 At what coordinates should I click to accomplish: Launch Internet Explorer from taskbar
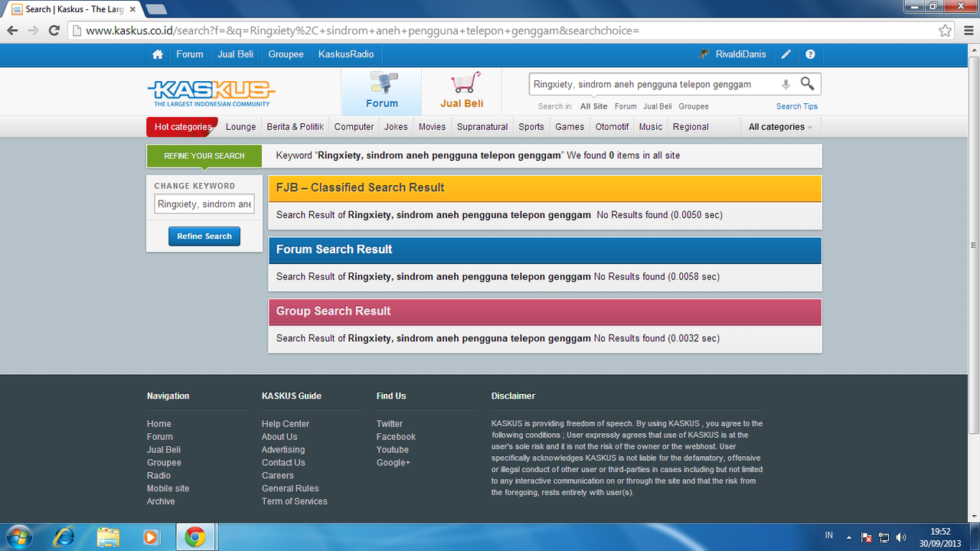(64, 537)
